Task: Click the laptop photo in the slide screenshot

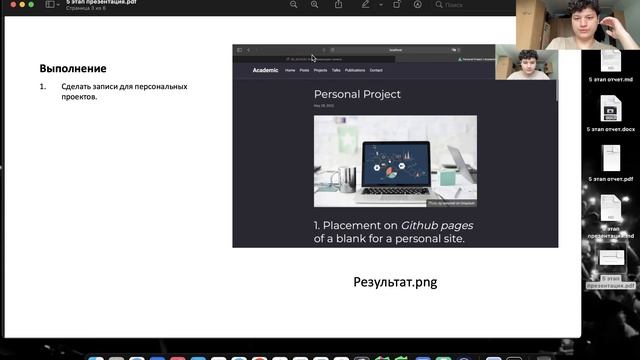Action: (x=395, y=161)
